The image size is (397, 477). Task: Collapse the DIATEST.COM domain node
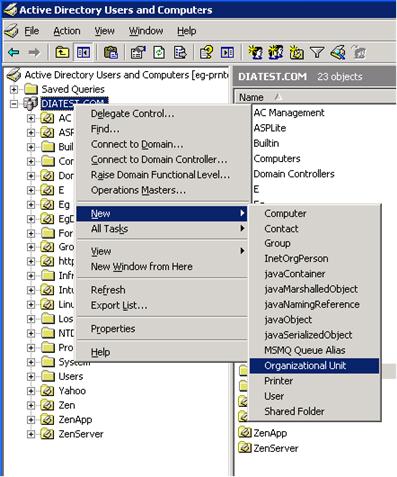coord(14,104)
